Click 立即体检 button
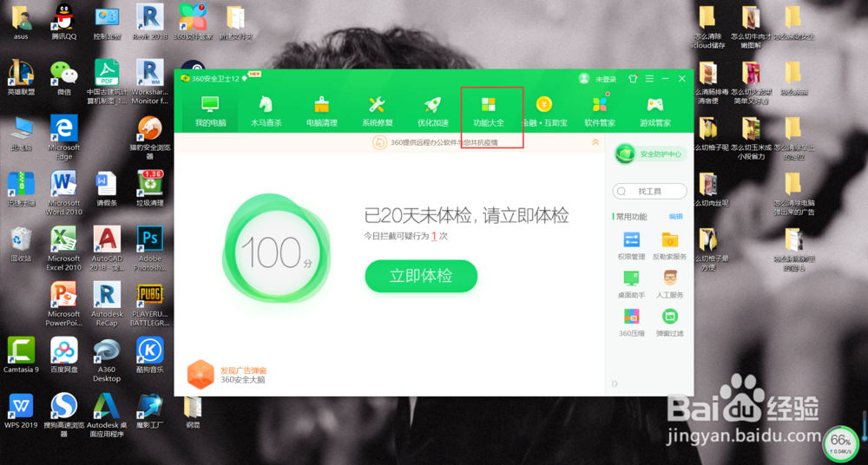Viewport: 868px width, 465px height. tap(421, 276)
